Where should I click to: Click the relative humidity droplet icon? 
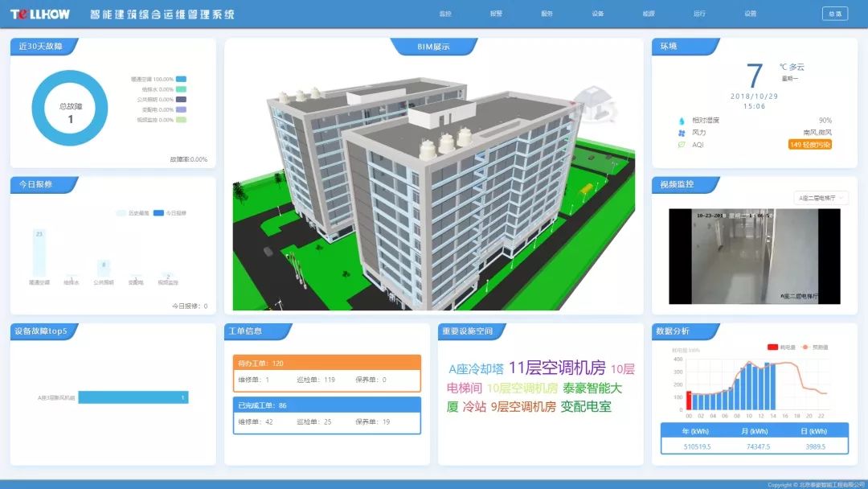(681, 121)
